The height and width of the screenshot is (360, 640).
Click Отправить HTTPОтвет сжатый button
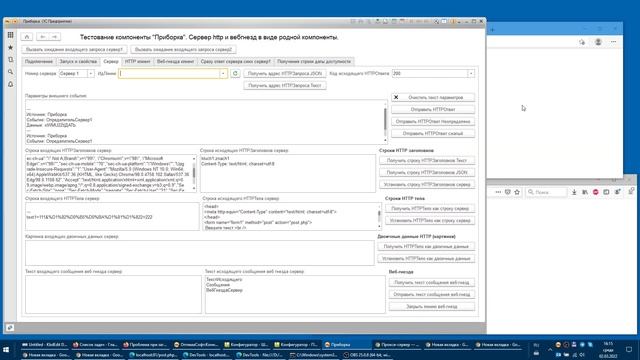coord(433,133)
